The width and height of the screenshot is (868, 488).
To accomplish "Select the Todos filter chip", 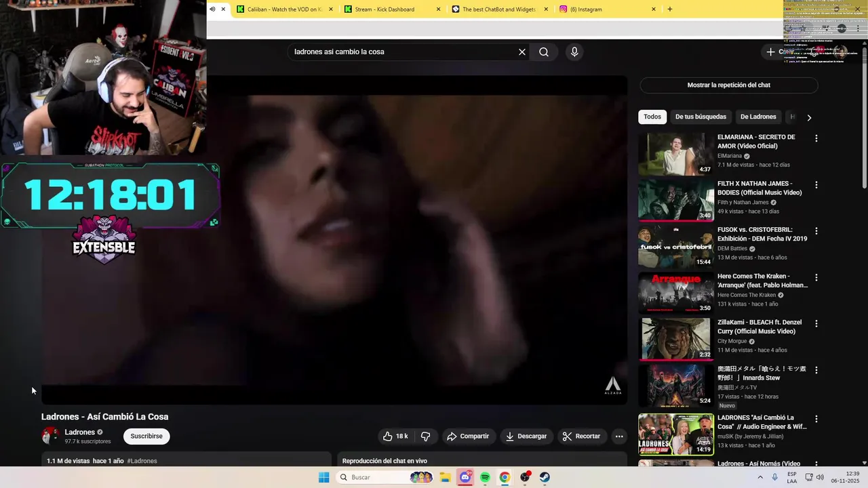I will tap(652, 117).
